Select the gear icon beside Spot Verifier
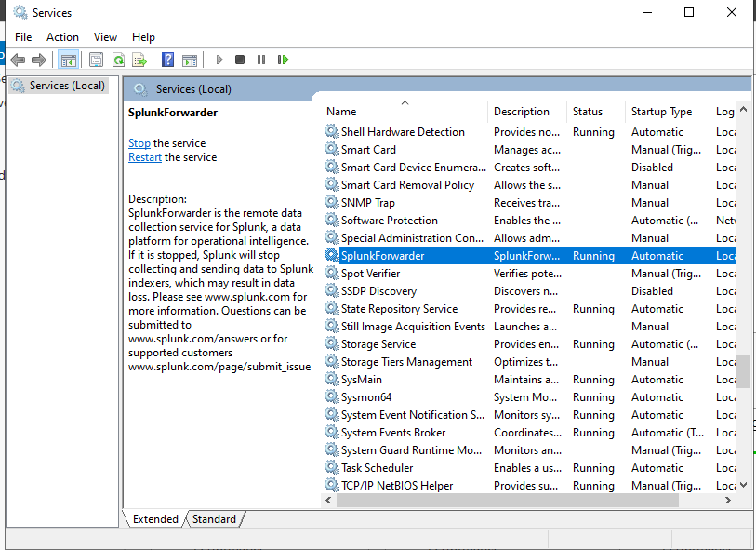 pyautogui.click(x=331, y=273)
